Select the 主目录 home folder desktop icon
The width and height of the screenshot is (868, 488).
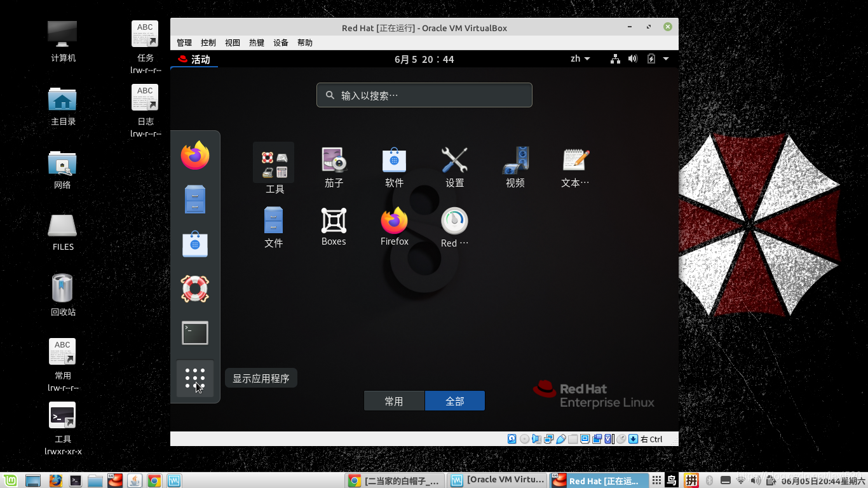(63, 105)
